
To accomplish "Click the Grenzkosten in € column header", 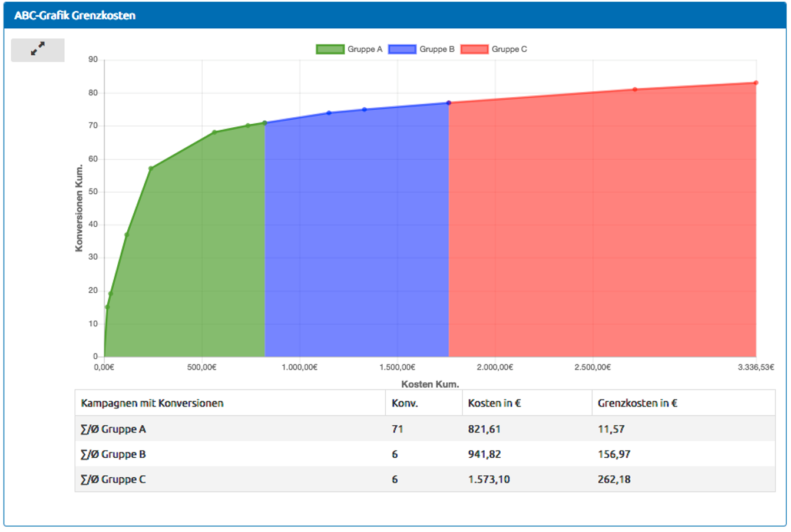I will tap(637, 404).
